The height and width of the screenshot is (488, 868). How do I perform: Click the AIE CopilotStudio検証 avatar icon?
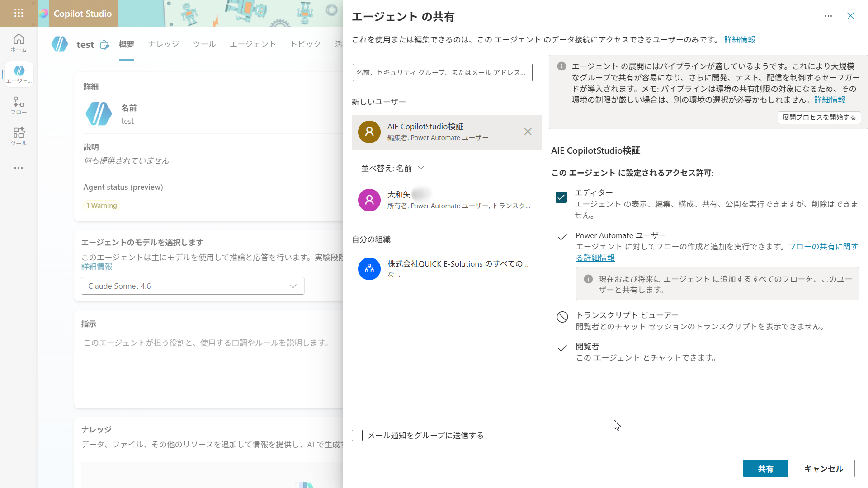pyautogui.click(x=369, y=132)
